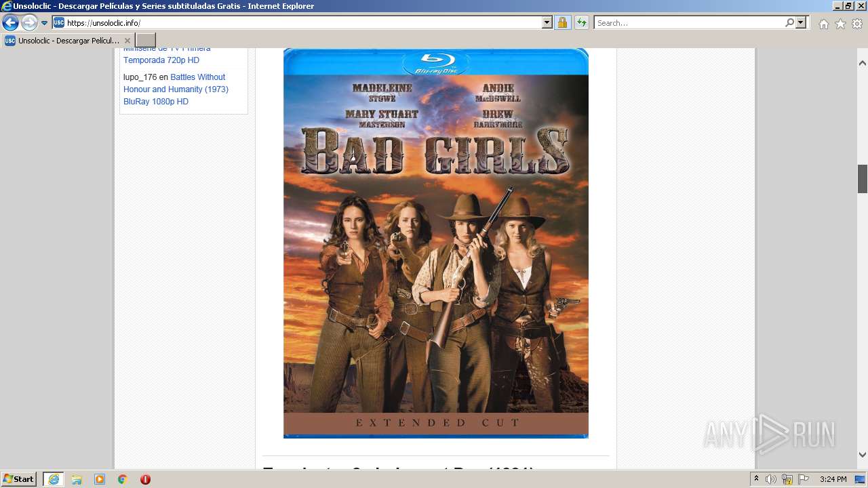Screen dimensions: 868x488
Task: Open Windows Explorer folder taskbar icon
Action: [x=77, y=479]
